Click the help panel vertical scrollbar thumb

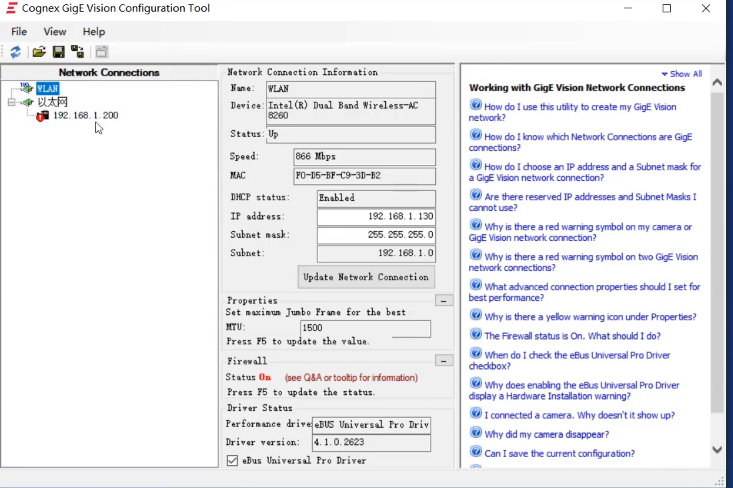717,252
